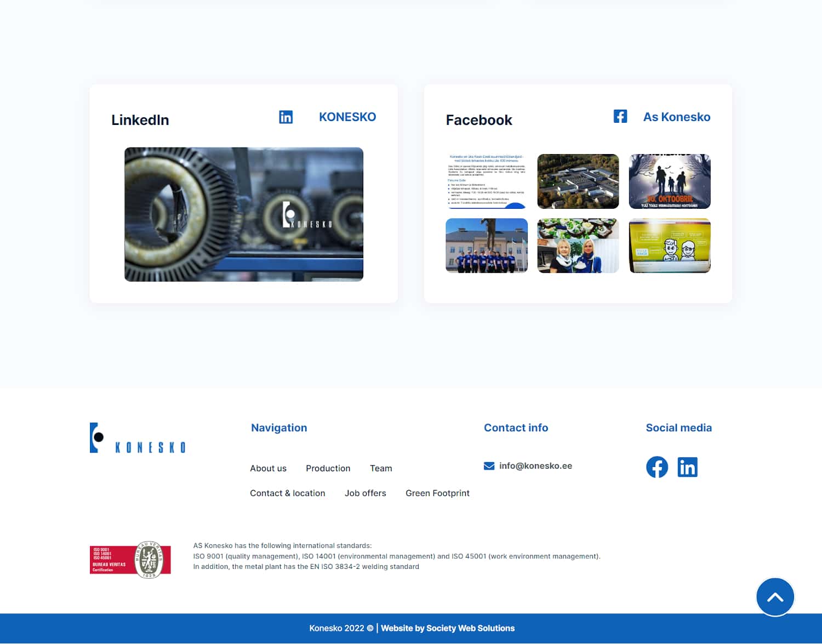Go to About us page
The image size is (822, 644).
(268, 468)
